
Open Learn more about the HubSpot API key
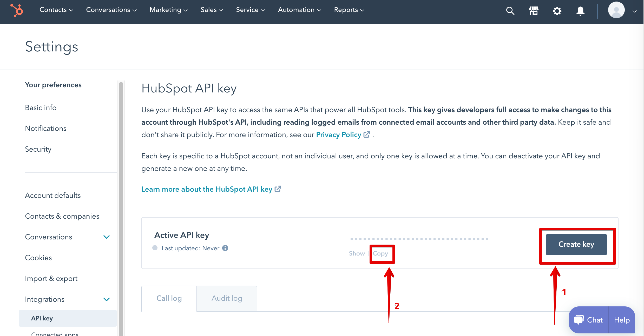coord(207,189)
